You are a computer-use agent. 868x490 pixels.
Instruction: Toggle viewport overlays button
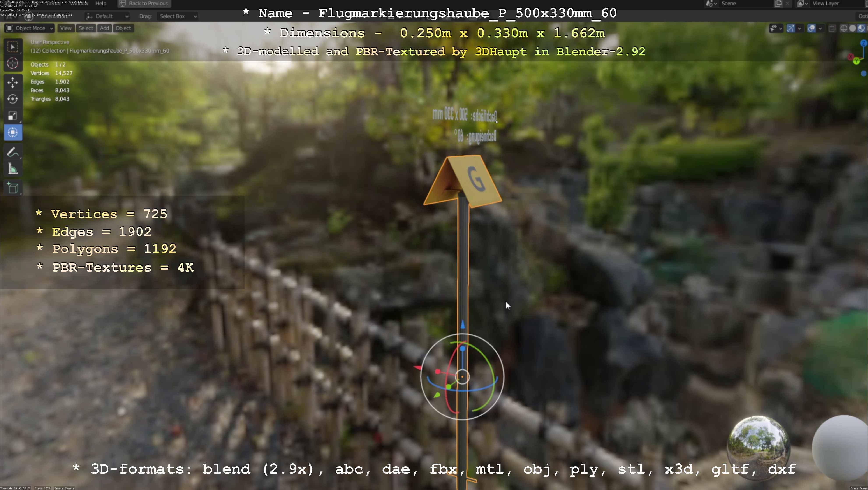811,28
